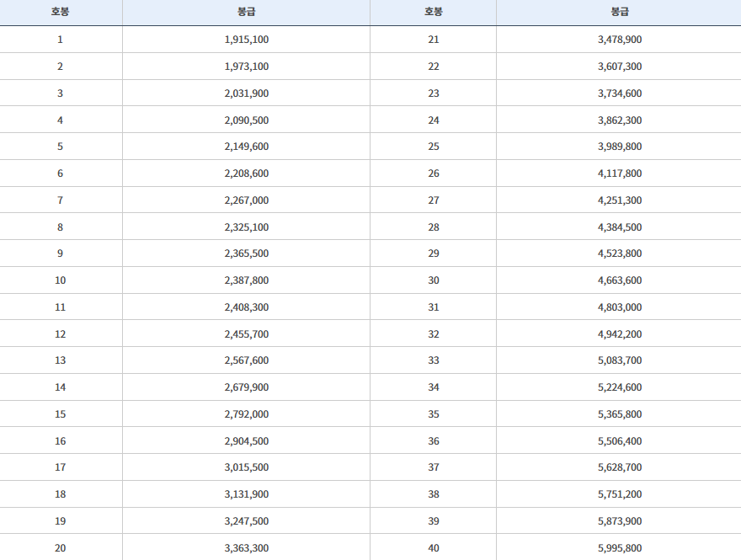The width and height of the screenshot is (741, 560).
Task: Click step number 13 cell
Action: point(60,360)
